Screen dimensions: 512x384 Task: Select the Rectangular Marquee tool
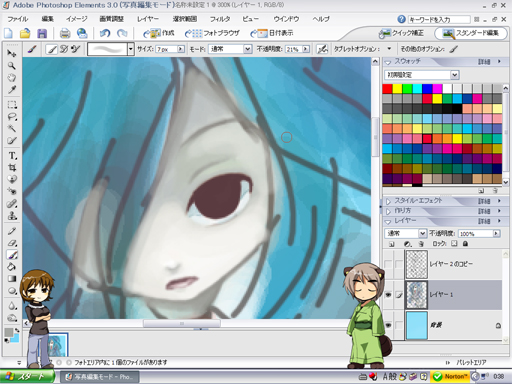pos(12,105)
